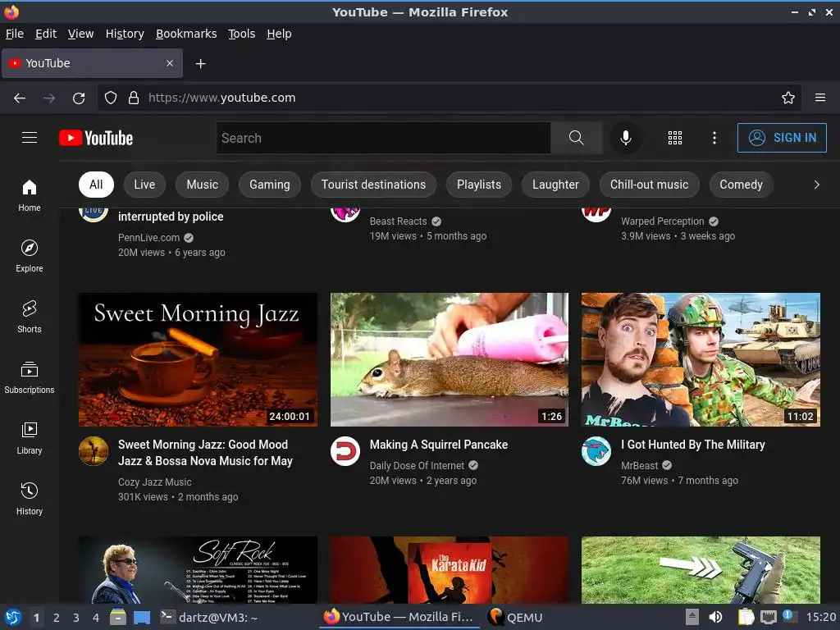Open a new tab with plus button

200,64
